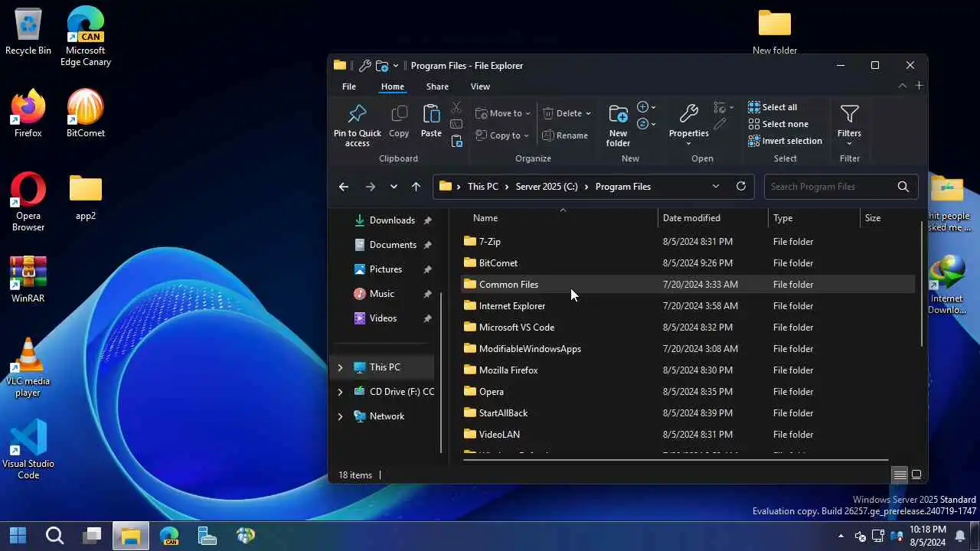Click the file list vertical scrollbar
The width and height of the screenshot is (980, 551).
tap(922, 283)
